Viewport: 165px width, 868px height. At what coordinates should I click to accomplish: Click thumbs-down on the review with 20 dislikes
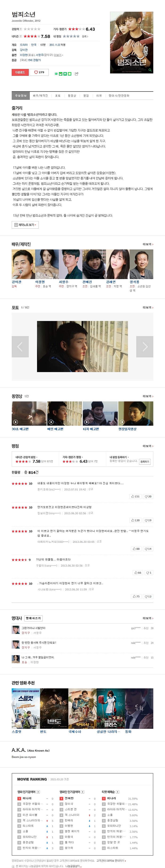point(148,496)
